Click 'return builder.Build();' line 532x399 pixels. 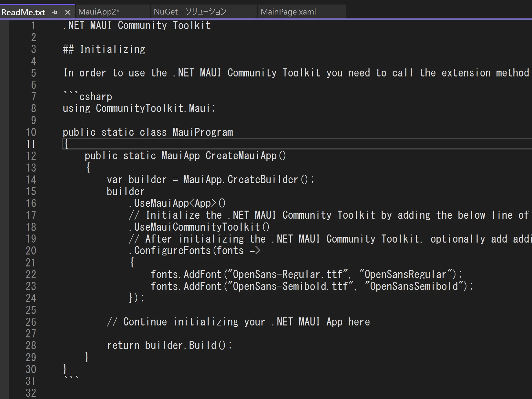pyautogui.click(x=169, y=345)
